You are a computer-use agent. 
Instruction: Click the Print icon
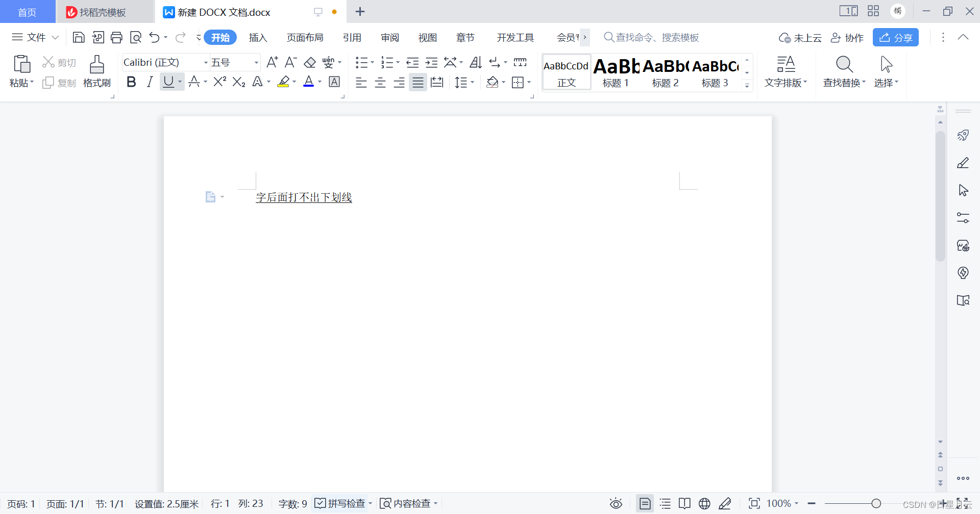point(117,37)
